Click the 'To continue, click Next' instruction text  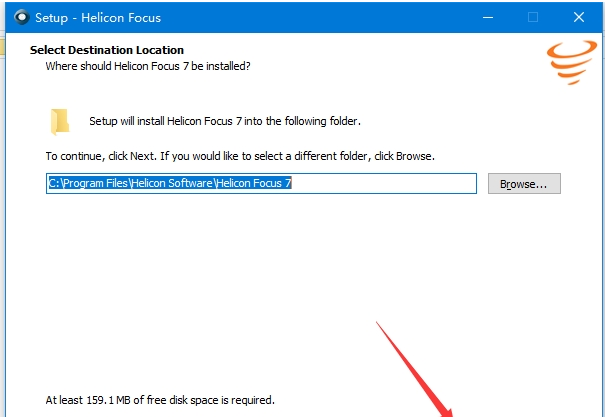[240, 156]
